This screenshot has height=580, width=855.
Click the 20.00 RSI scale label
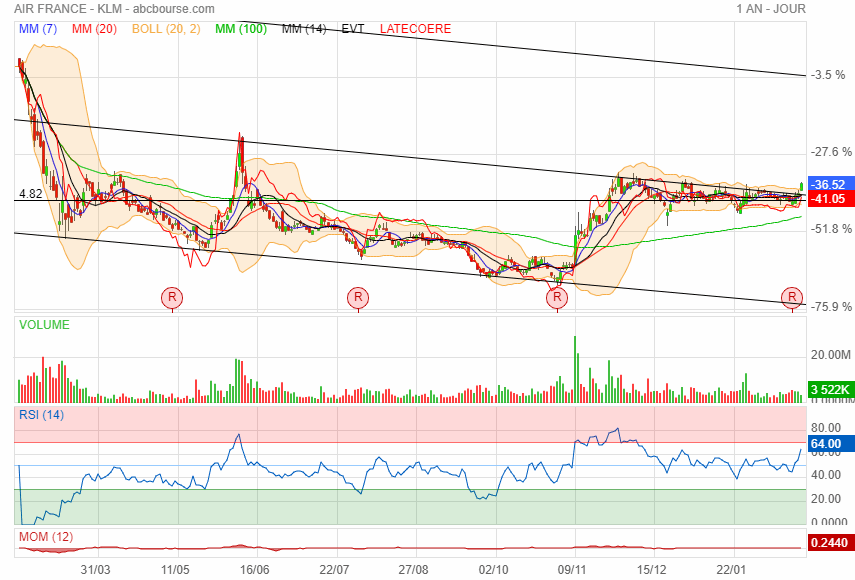826,499
